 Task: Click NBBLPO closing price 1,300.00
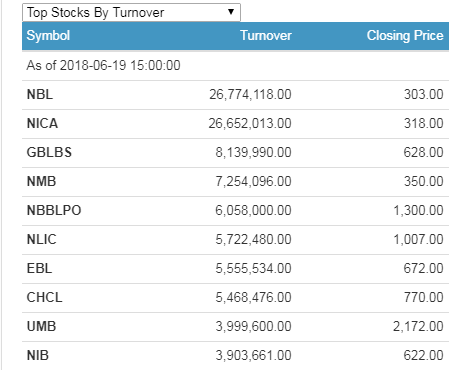point(418,210)
